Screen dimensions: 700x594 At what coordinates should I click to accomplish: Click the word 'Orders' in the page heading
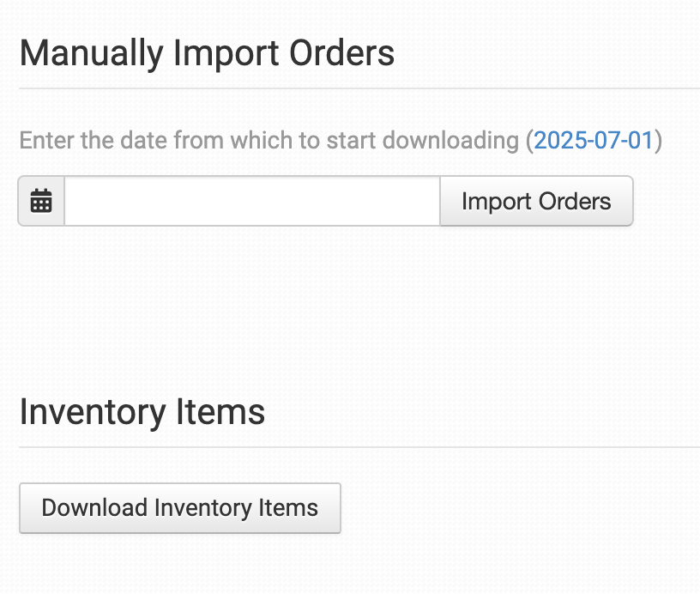pos(342,53)
